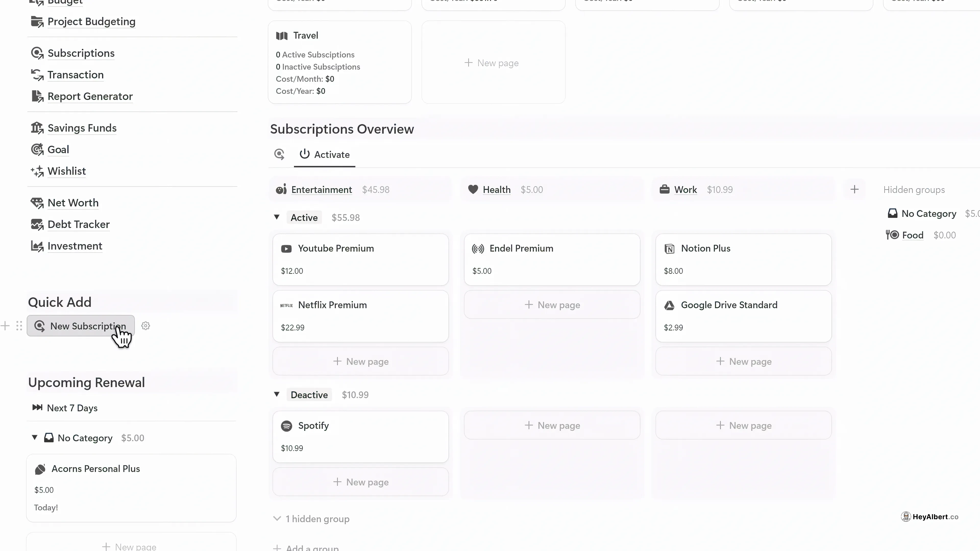The height and width of the screenshot is (551, 980).
Task: Open the Project Budgeting page icon
Action: [37, 22]
